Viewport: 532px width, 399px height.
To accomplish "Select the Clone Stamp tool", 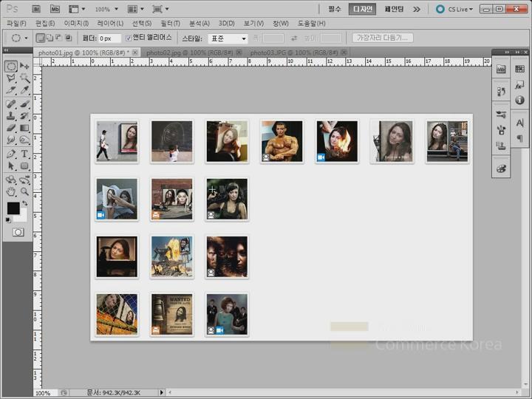I will 11,116.
